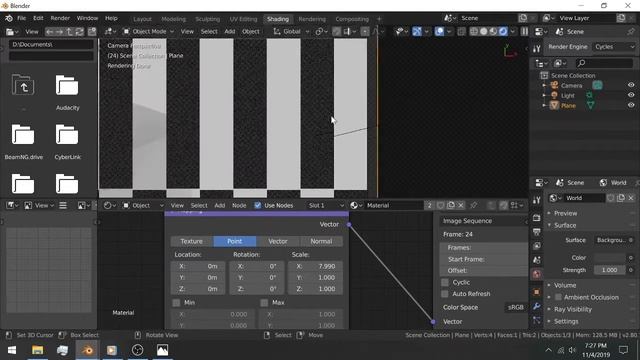Open Global transform orientation dropdown
The width and height of the screenshot is (640, 360).
point(291,31)
